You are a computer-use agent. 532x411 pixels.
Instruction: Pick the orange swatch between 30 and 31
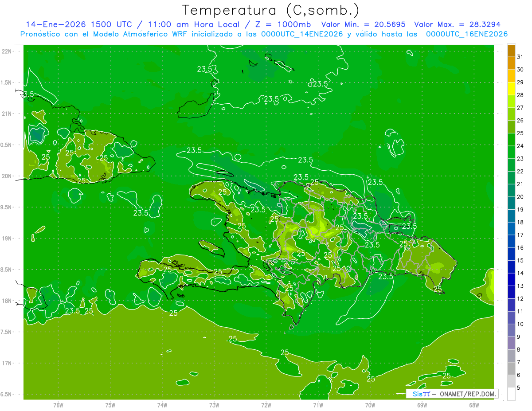(x=511, y=63)
